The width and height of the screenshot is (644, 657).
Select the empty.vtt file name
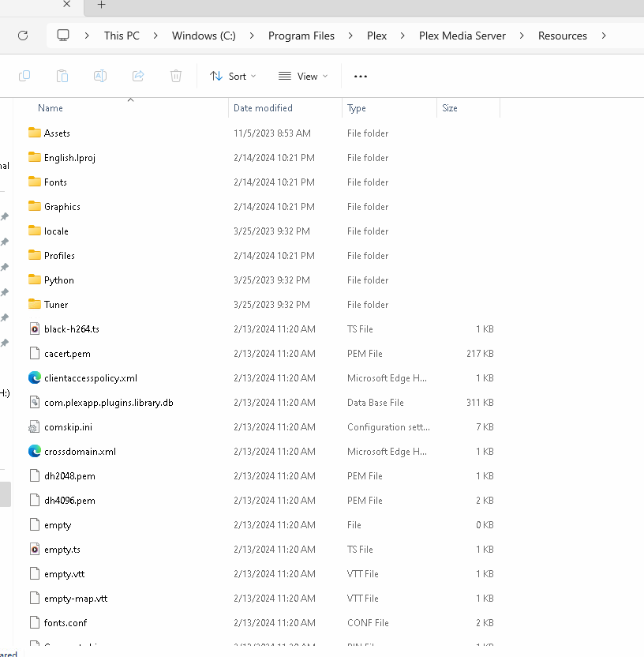click(x=64, y=574)
